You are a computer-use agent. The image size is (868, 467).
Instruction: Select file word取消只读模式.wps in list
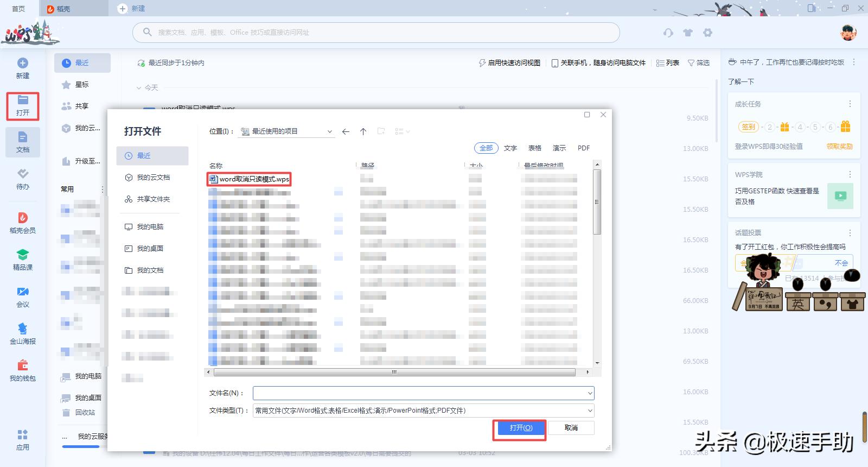(250, 179)
